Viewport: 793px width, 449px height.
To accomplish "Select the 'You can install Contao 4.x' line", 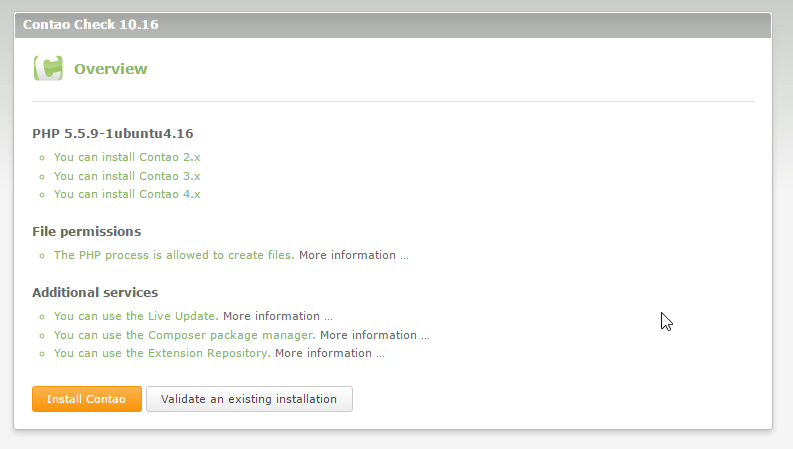I will pos(127,194).
